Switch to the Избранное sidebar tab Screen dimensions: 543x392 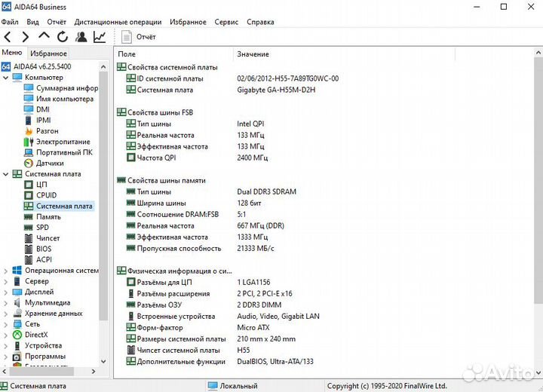(48, 54)
